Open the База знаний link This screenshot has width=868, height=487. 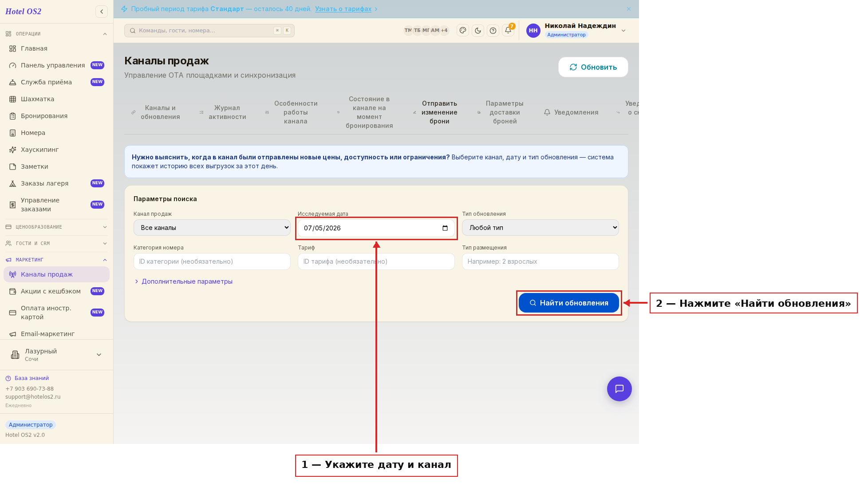[28, 378]
